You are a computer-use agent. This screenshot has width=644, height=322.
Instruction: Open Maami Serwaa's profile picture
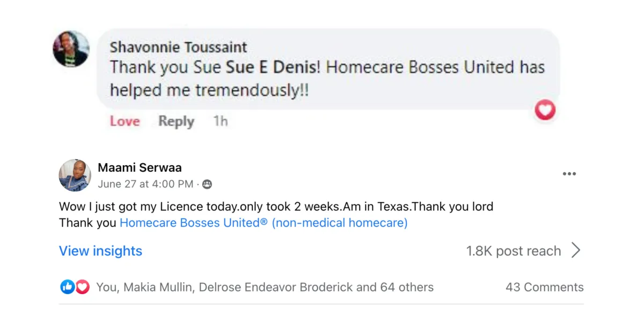pyautogui.click(x=75, y=175)
